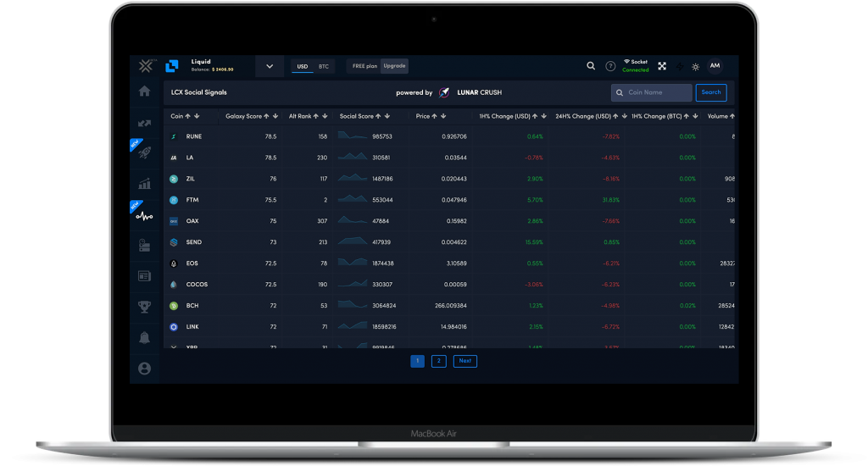Viewport: 868px width, 466px height.
Task: Click the LINK coin icon
Action: pyautogui.click(x=174, y=327)
